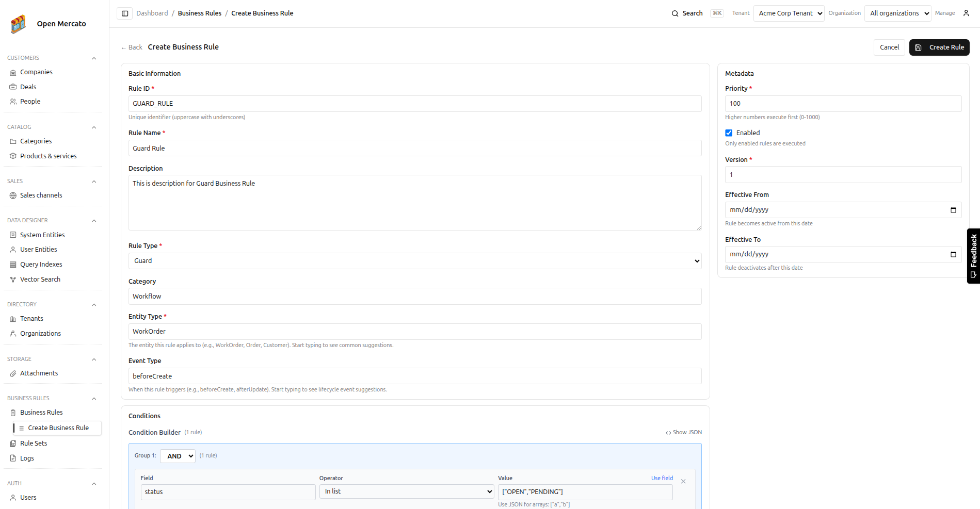Disable the Enabled checkbox under Metadata
This screenshot has width=980, height=509.
pos(729,133)
